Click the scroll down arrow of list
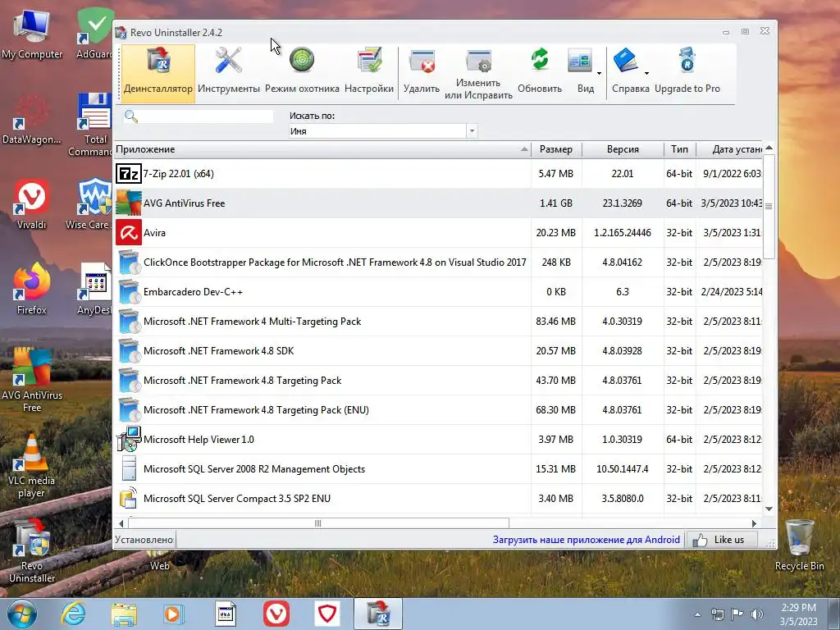 coord(769,509)
